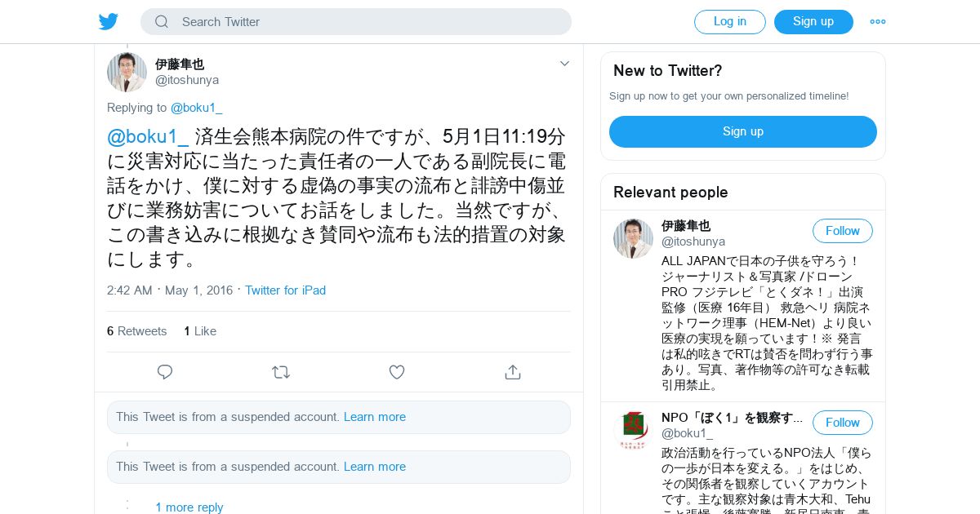Click the search magnifier icon
The height and width of the screenshot is (514, 980).
pos(162,22)
